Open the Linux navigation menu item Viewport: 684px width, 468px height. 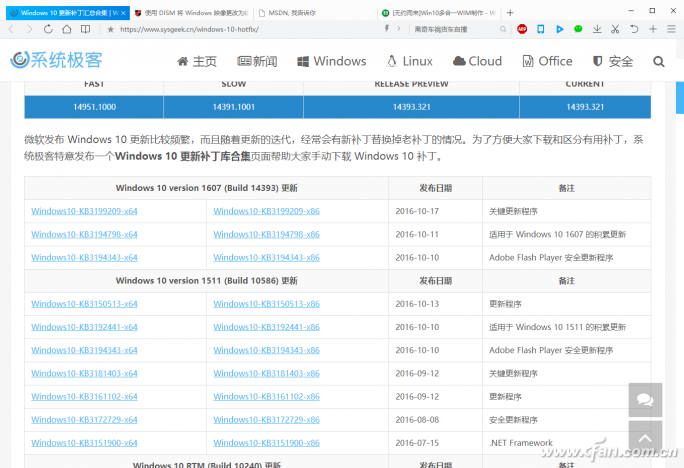(x=410, y=61)
